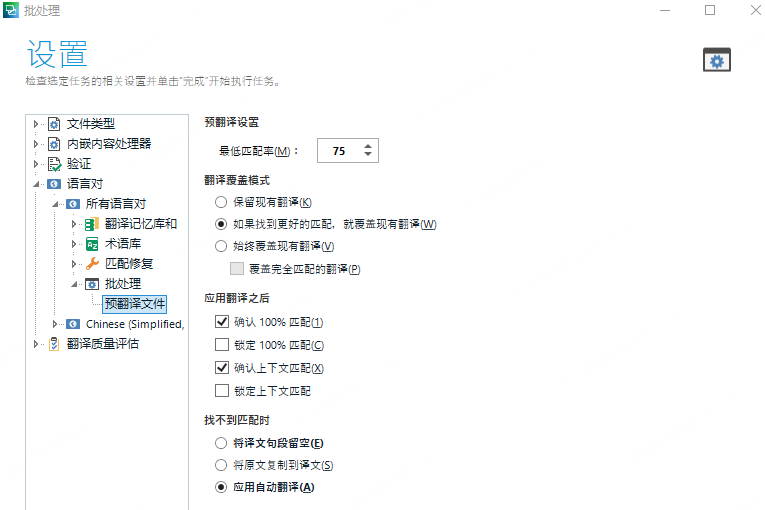Image resolution: width=765 pixels, height=510 pixels.
Task: Select 内嵌内容处理器 tree label
Action: click(x=109, y=144)
